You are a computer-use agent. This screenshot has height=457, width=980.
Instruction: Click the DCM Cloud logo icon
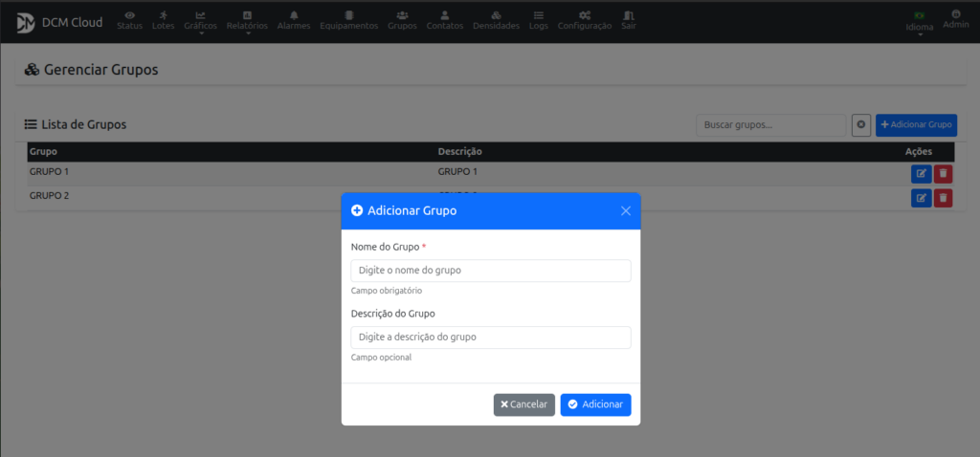tap(25, 21)
